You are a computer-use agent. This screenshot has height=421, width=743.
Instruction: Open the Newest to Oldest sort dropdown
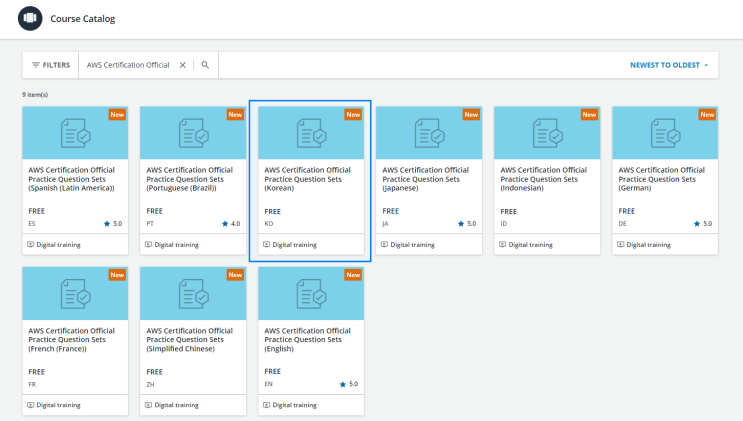[669, 65]
